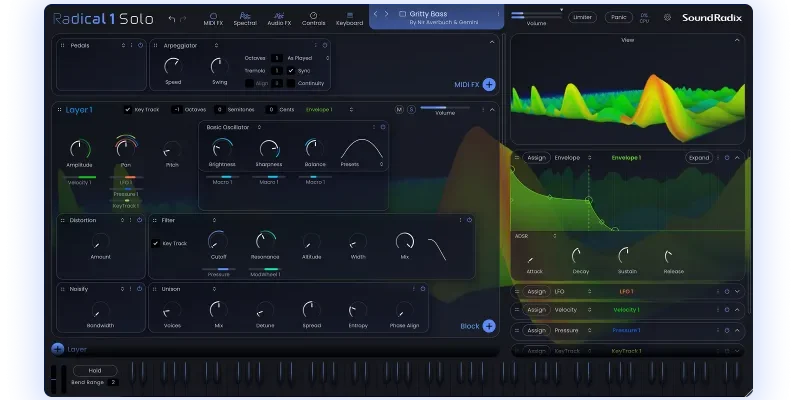The width and height of the screenshot is (796, 400).
Task: Click the Unison block drag handle
Action: pos(155,289)
